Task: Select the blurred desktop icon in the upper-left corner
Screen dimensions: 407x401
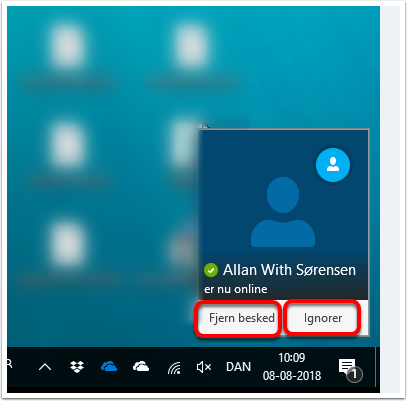Action: (68, 47)
